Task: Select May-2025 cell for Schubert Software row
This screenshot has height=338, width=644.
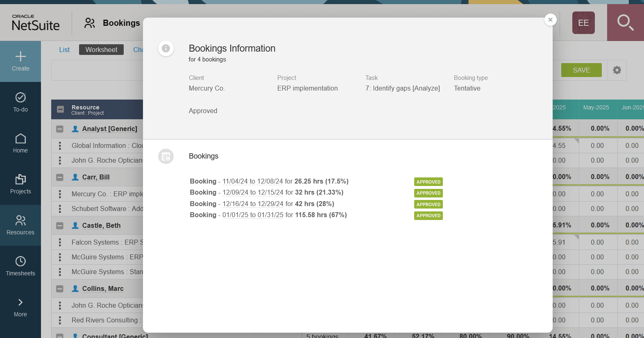Action: (598, 209)
